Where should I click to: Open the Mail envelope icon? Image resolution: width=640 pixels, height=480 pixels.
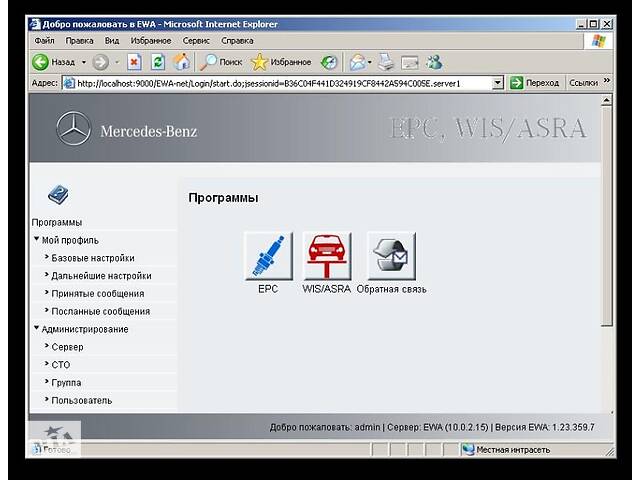358,62
